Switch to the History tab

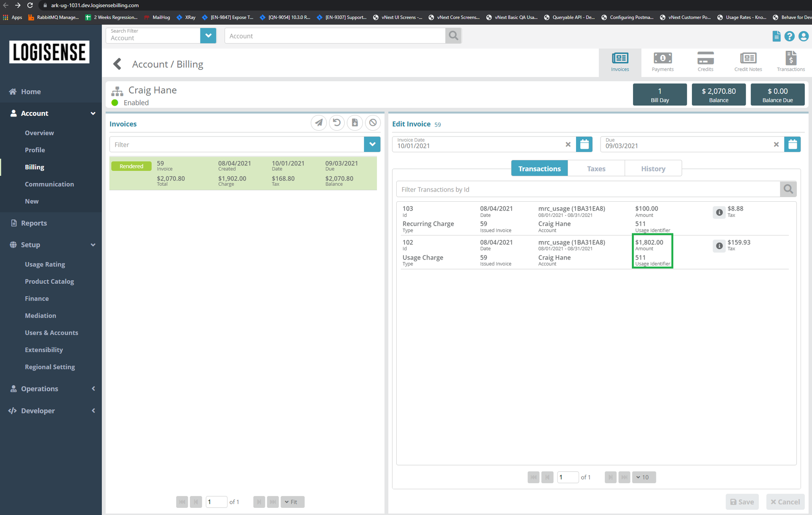[653, 169]
